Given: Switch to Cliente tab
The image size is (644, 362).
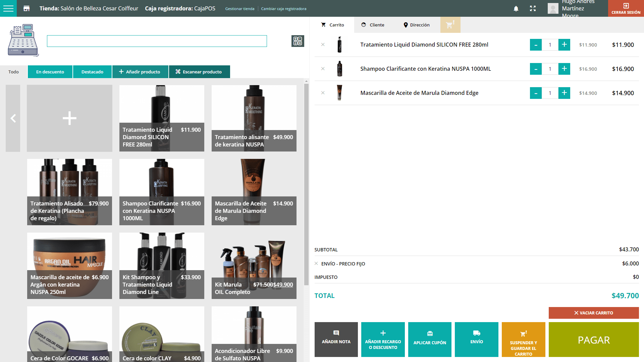Looking at the screenshot, I should [373, 25].
